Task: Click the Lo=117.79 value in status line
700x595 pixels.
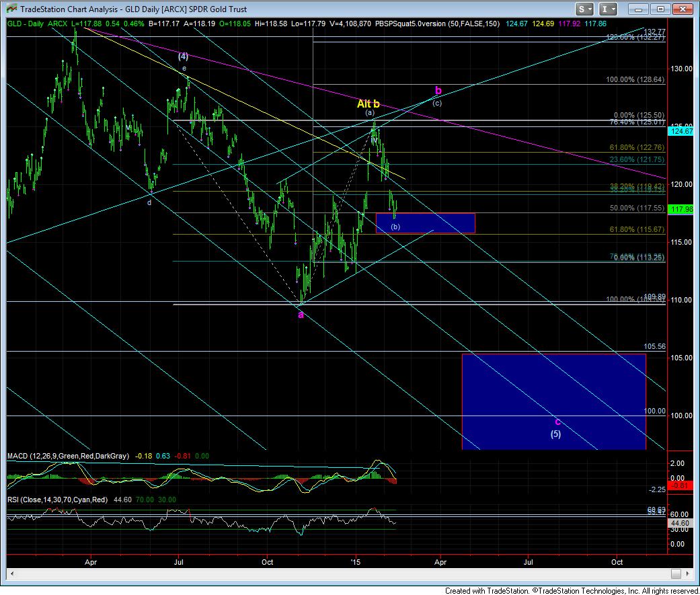Action: click(x=308, y=24)
